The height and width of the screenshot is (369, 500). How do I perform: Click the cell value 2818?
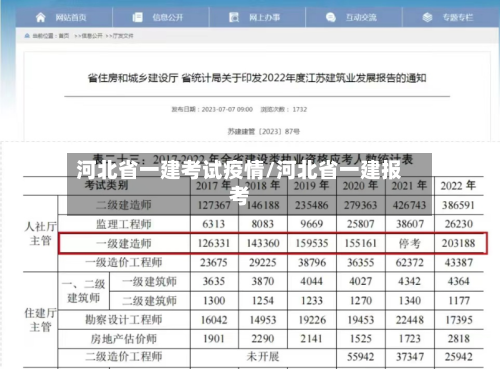459,339
